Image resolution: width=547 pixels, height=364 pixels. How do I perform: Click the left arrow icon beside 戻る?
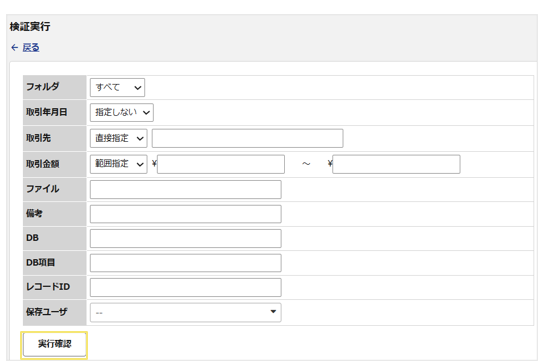pyautogui.click(x=15, y=47)
